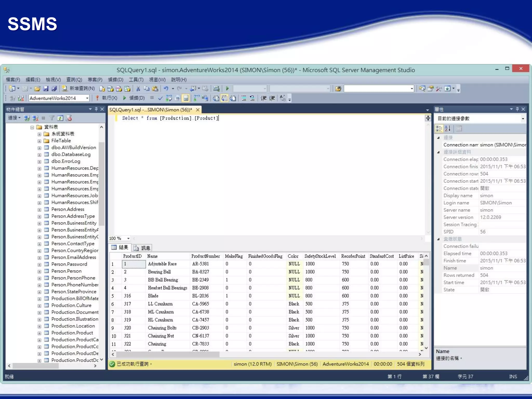Open the 檔案(F) menu
Image resolution: width=532 pixels, height=399 pixels.
(x=13, y=79)
